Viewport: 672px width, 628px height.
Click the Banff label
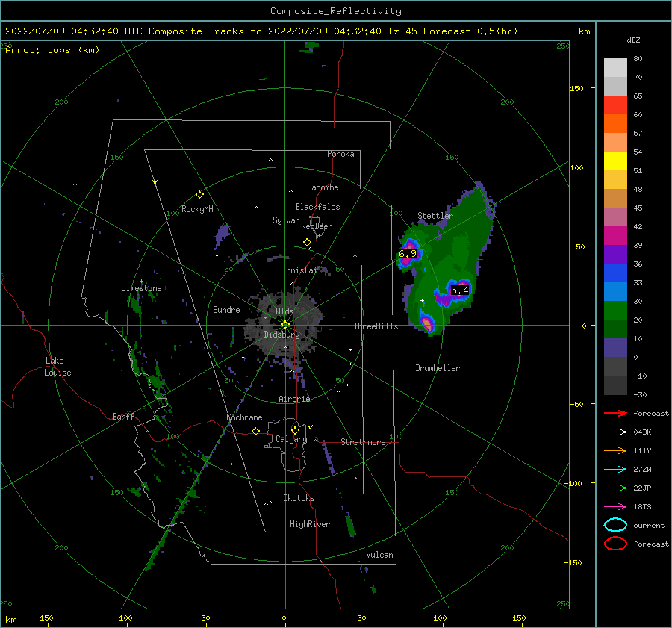coord(123,416)
